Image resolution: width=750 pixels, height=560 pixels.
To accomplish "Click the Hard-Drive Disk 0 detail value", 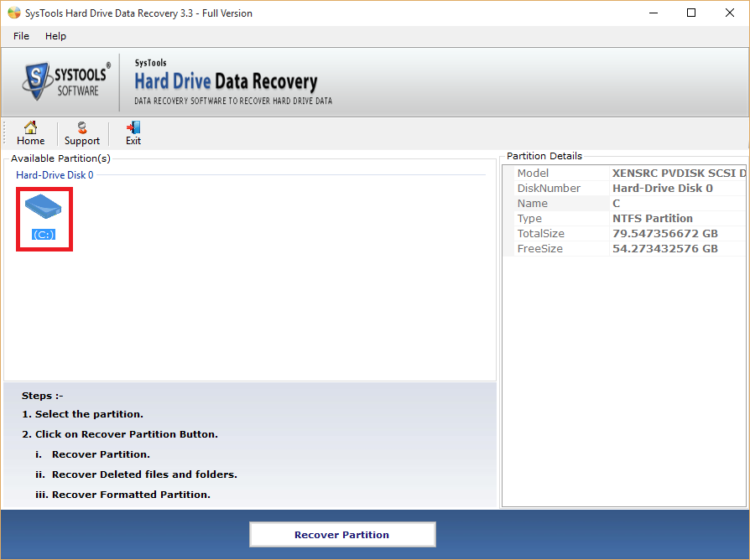I will [x=663, y=189].
